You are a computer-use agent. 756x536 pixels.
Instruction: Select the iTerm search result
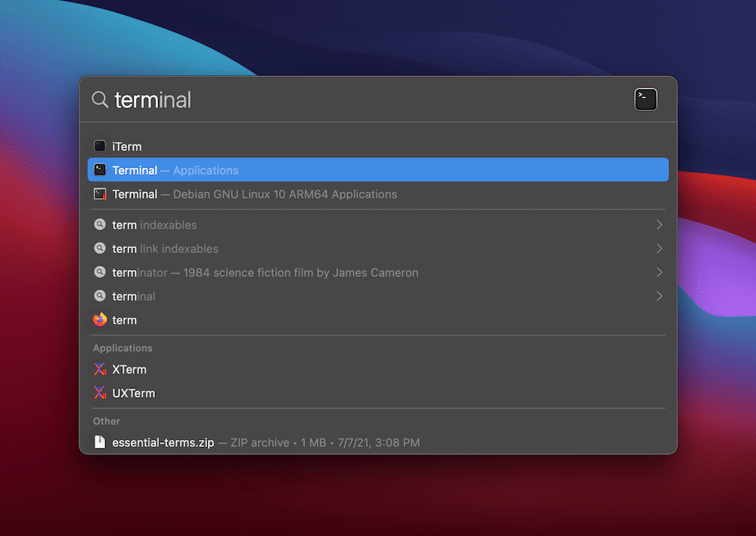227,146
